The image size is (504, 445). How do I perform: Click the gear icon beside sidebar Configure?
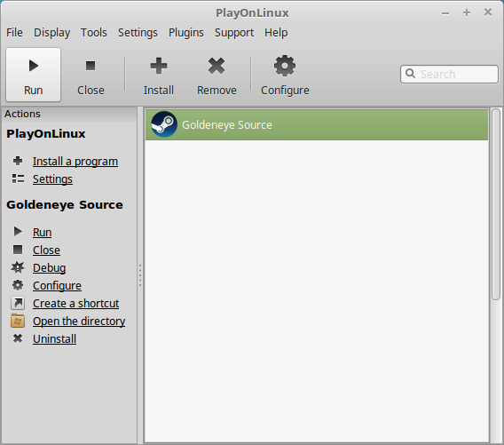click(x=18, y=285)
